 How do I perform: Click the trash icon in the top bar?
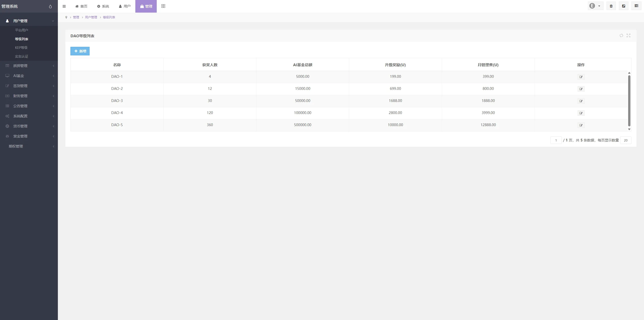(611, 6)
